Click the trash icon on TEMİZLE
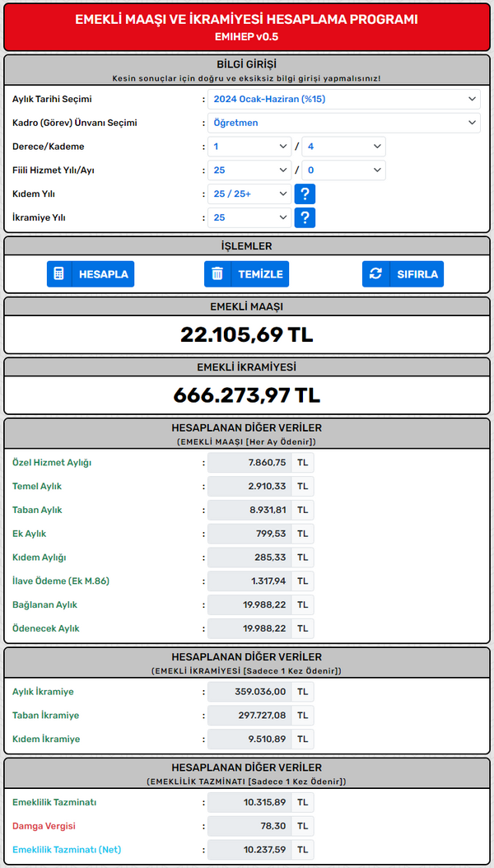Viewport: 494px width, 868px height. 217,274
